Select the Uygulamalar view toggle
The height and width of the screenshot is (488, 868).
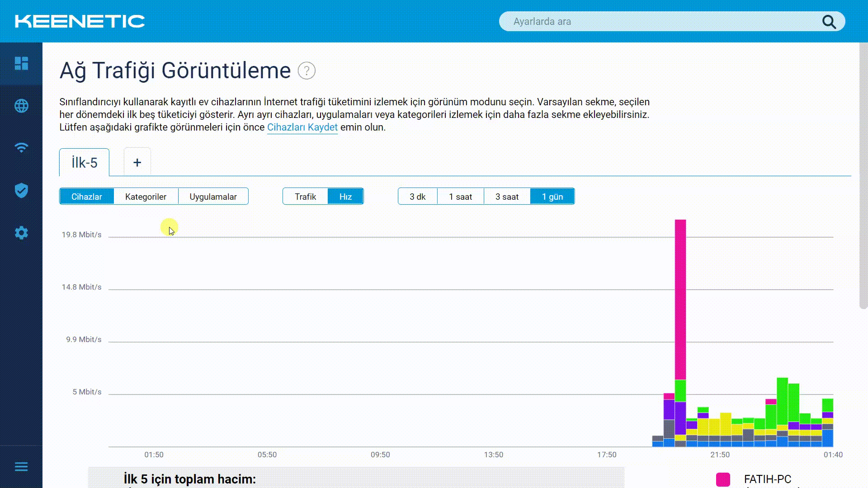[213, 197]
